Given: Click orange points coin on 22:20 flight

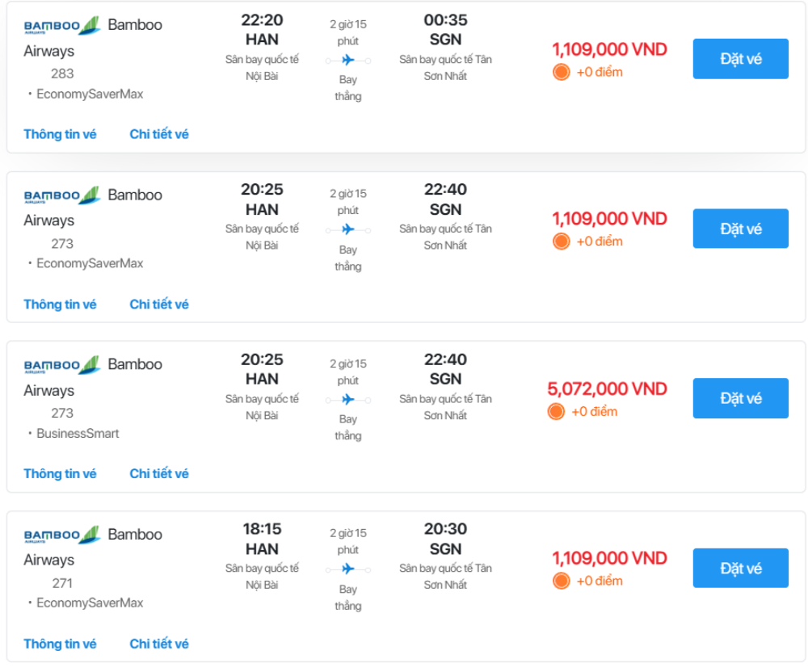Looking at the screenshot, I should [562, 72].
